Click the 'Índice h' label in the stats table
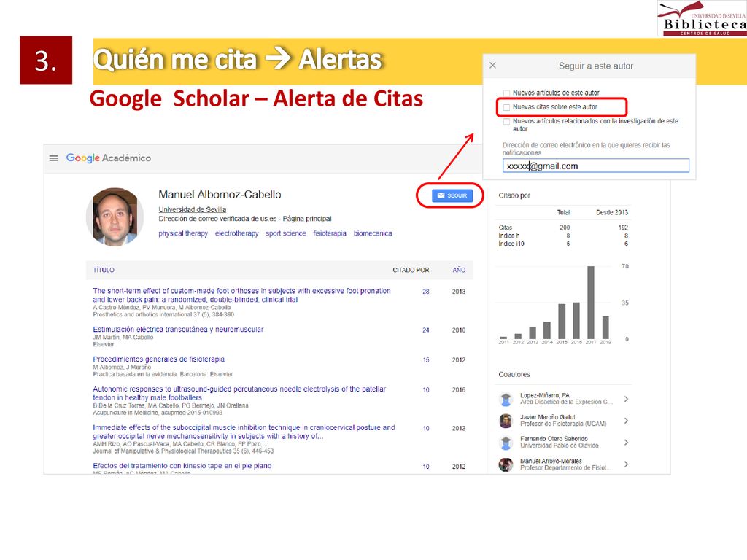Screen dimensions: 747x560 509,236
